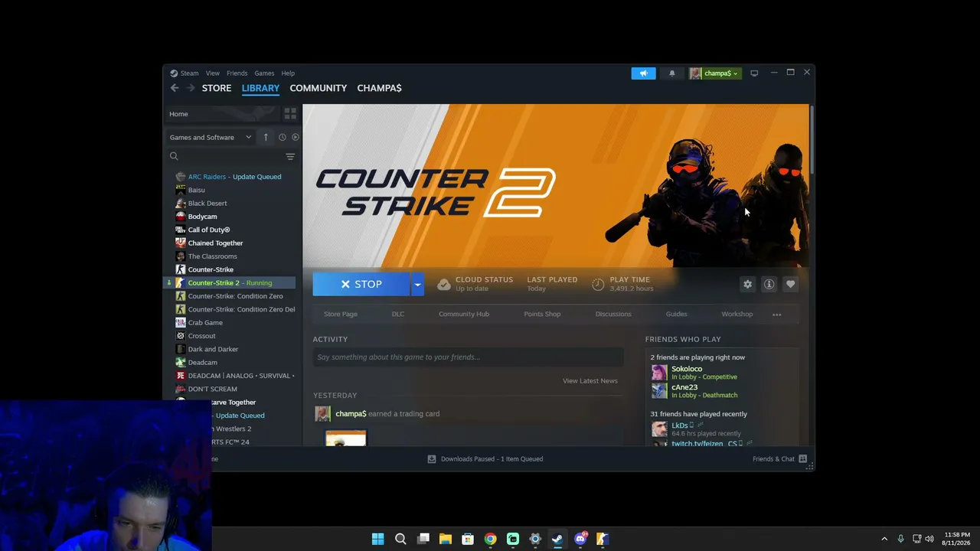
Task: Focus the library search field
Action: tap(231, 156)
